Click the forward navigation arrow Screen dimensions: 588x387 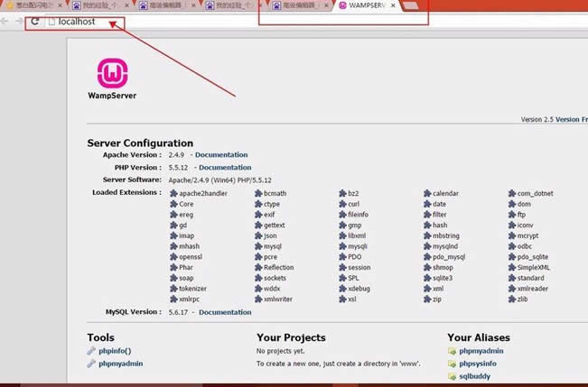[x=19, y=21]
